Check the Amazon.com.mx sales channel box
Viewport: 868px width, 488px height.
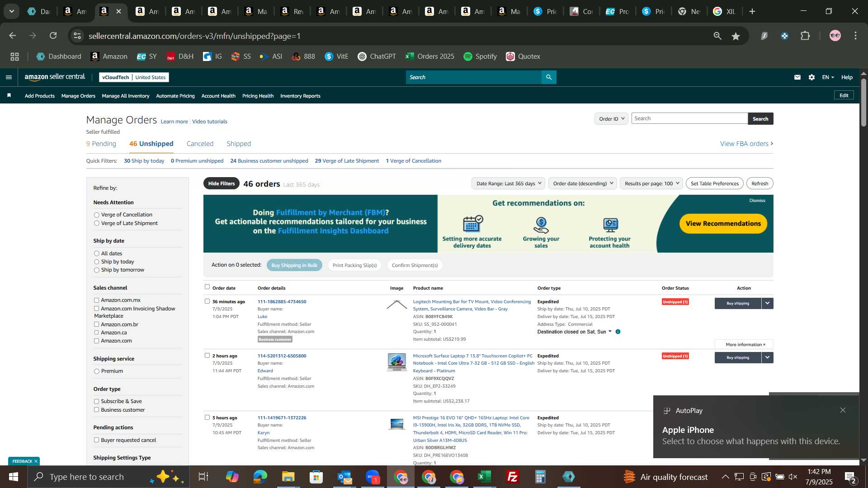[x=96, y=300]
